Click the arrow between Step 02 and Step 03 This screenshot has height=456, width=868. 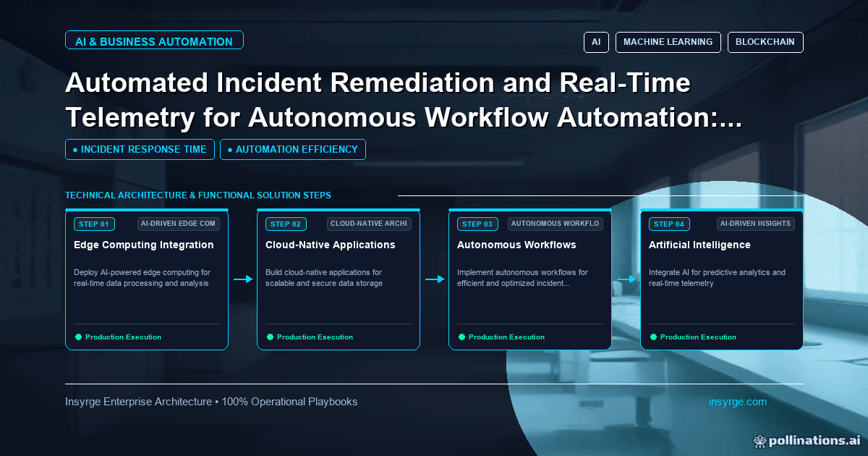435,279
